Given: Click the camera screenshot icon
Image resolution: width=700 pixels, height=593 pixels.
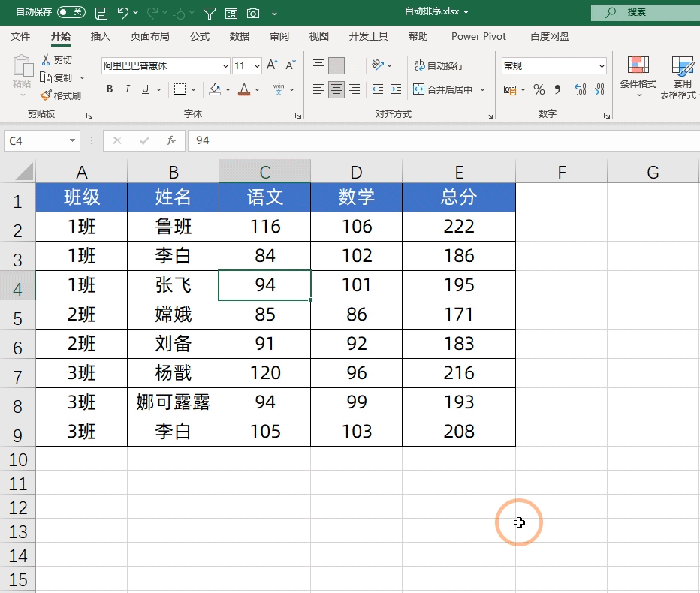Looking at the screenshot, I should [253, 13].
